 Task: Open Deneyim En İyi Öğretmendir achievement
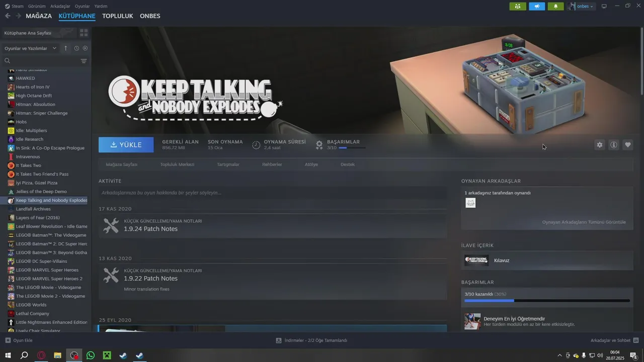coord(514,319)
